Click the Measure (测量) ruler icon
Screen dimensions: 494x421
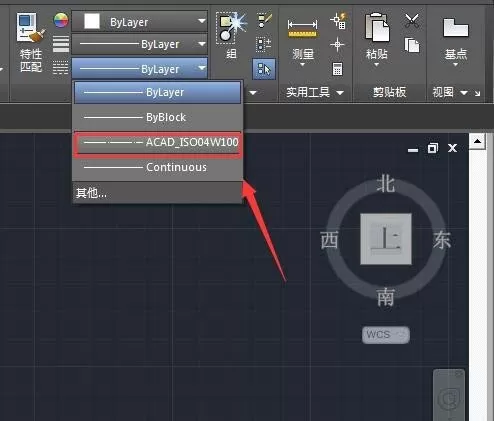point(303,29)
